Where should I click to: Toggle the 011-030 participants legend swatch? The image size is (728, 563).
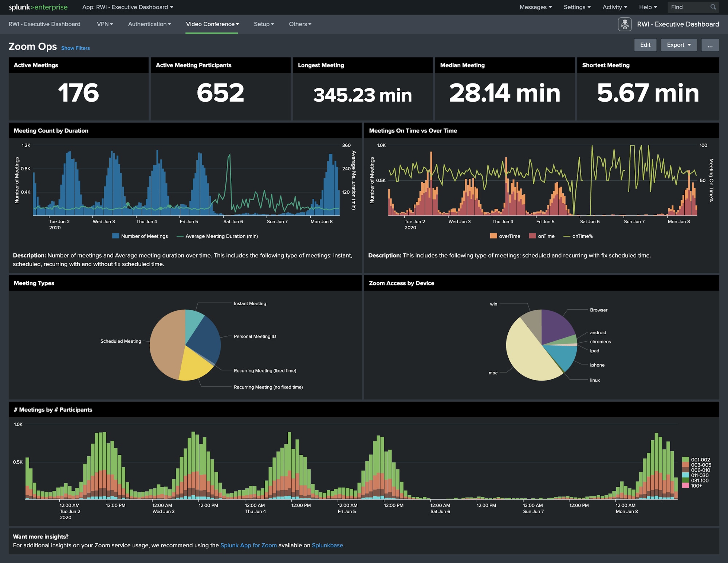coord(685,475)
